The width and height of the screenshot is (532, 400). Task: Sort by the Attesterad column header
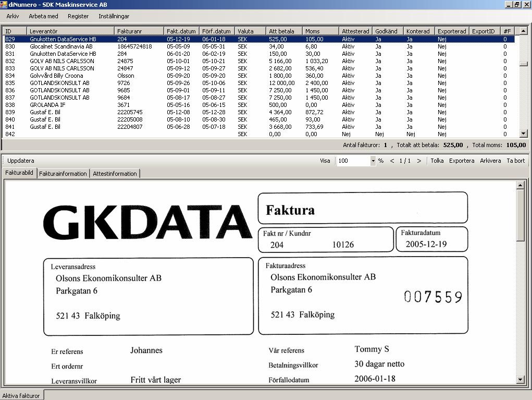click(355, 31)
